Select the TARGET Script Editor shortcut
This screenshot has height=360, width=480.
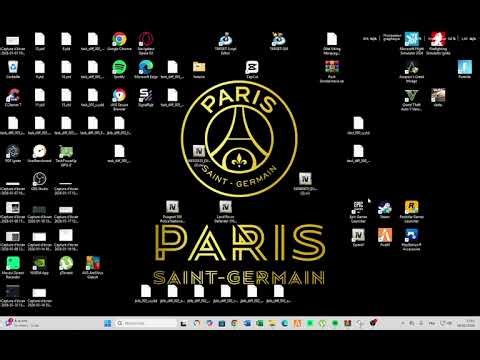(226, 43)
